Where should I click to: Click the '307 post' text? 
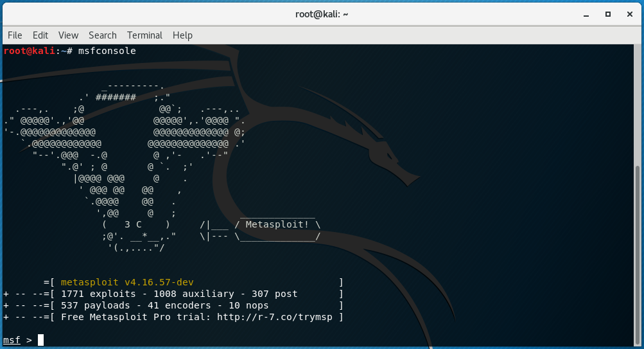click(x=274, y=294)
